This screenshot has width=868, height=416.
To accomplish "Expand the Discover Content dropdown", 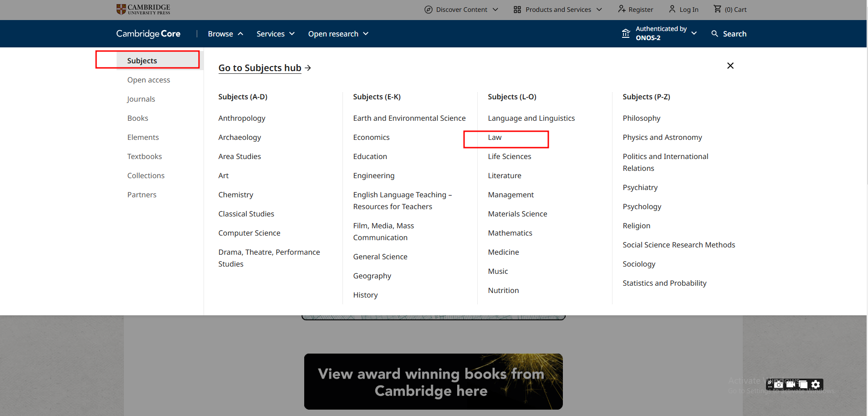I will 461,10.
